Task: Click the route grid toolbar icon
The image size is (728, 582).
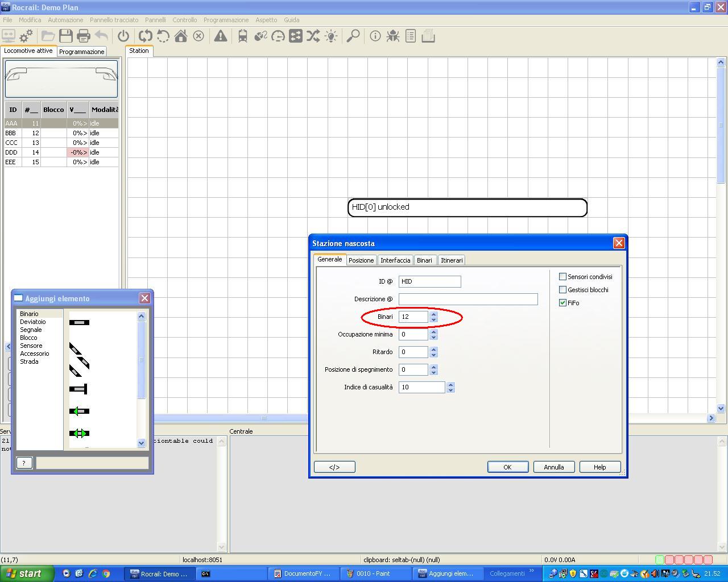Action: (x=296, y=36)
